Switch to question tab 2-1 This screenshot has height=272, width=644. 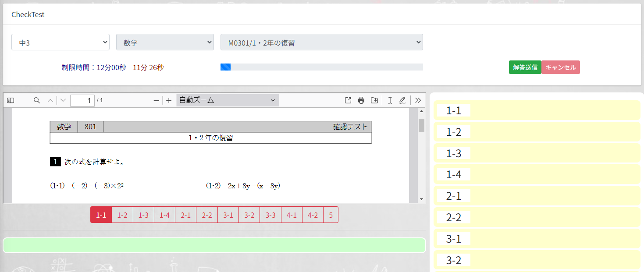pos(185,215)
